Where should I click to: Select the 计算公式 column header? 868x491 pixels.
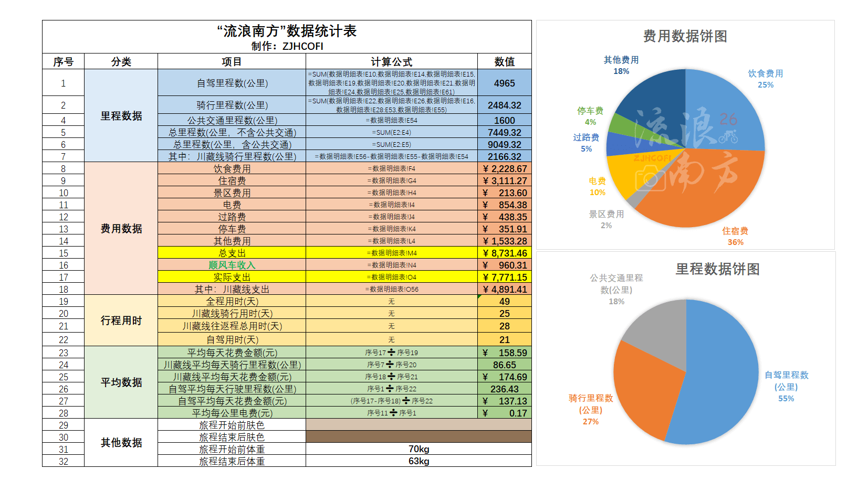click(392, 61)
